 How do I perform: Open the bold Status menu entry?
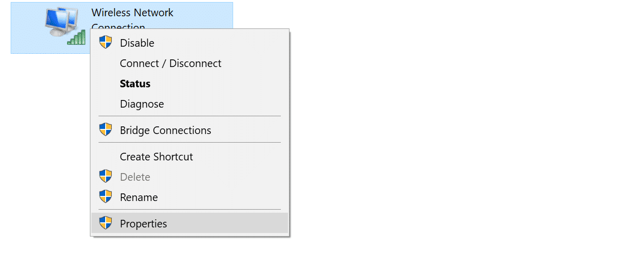(x=135, y=84)
